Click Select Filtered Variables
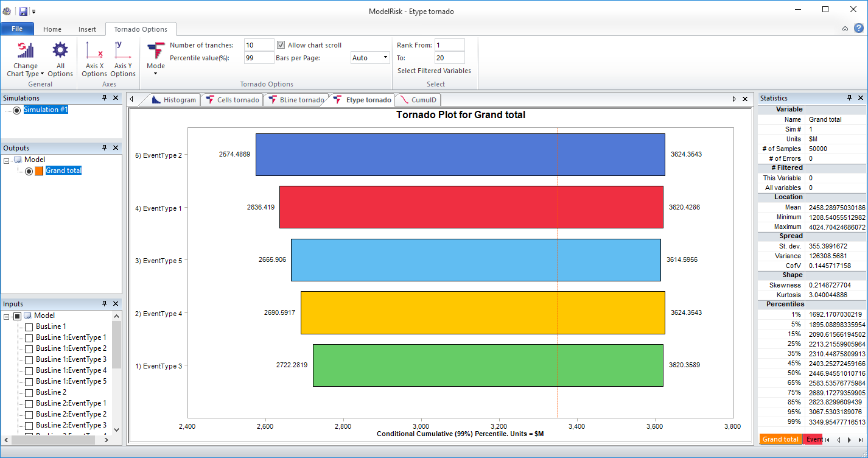This screenshot has height=458, width=868. pyautogui.click(x=433, y=71)
